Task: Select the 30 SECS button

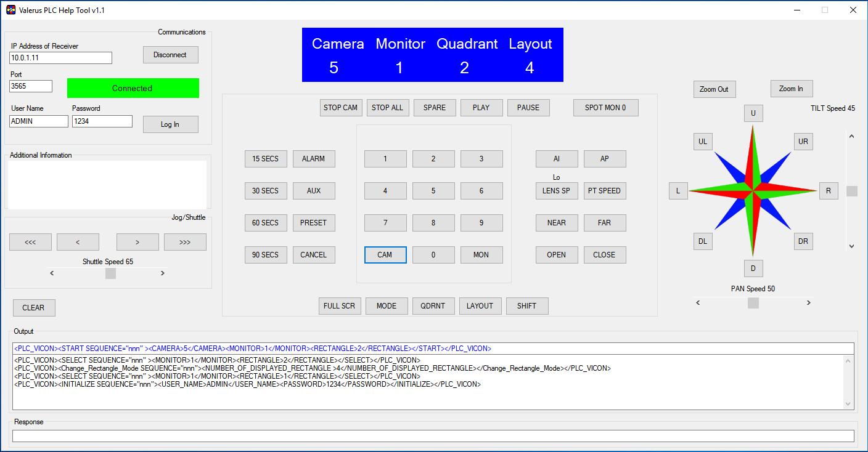Action: pos(266,191)
